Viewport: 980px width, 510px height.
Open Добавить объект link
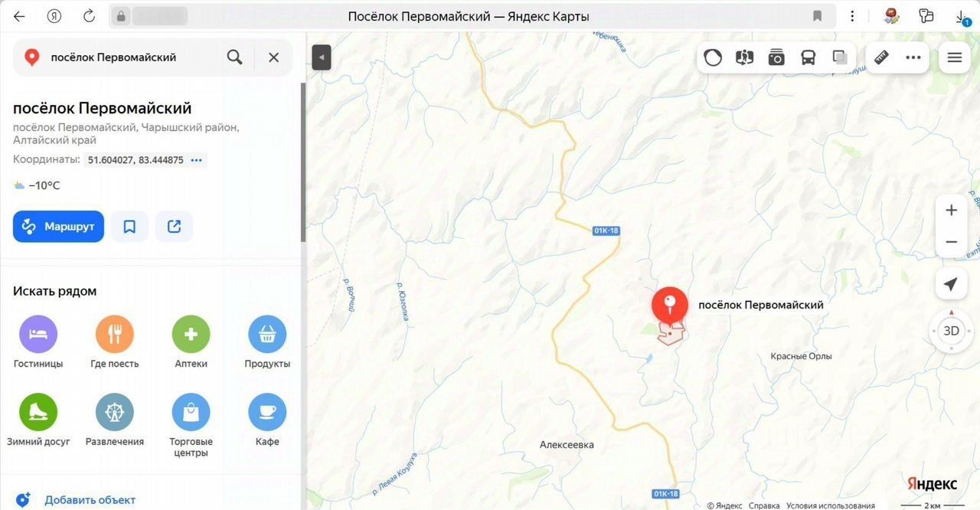click(90, 500)
